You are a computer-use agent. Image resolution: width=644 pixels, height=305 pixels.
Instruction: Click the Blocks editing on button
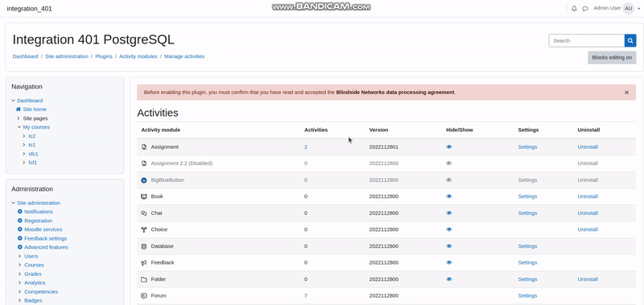click(612, 57)
